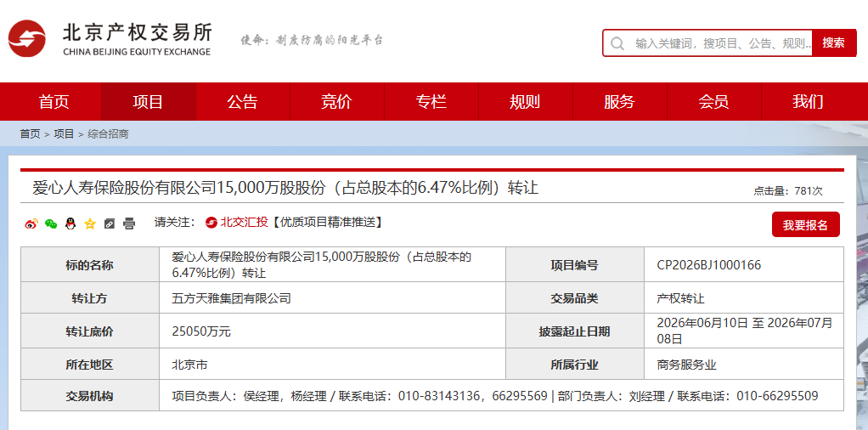Open the 我们 navigation menu
The height and width of the screenshot is (430, 868).
pyautogui.click(x=809, y=101)
